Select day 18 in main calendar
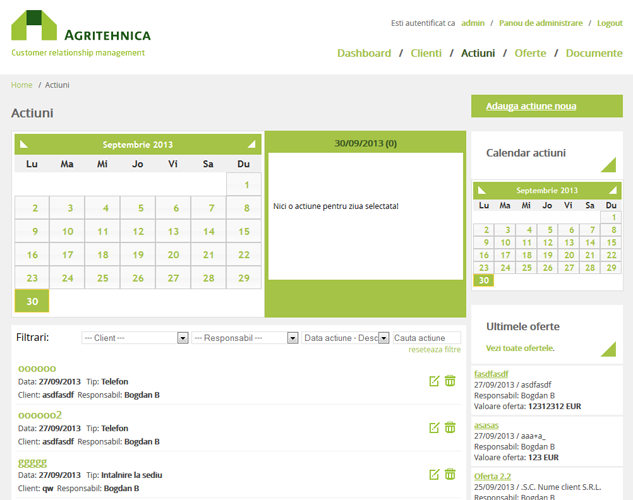 pos(103,255)
